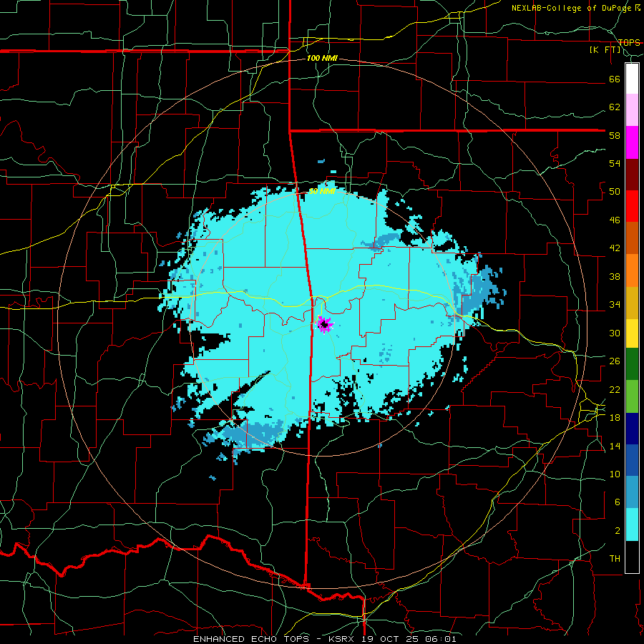Click the black TH threshold legend swatch

pyautogui.click(x=632, y=557)
